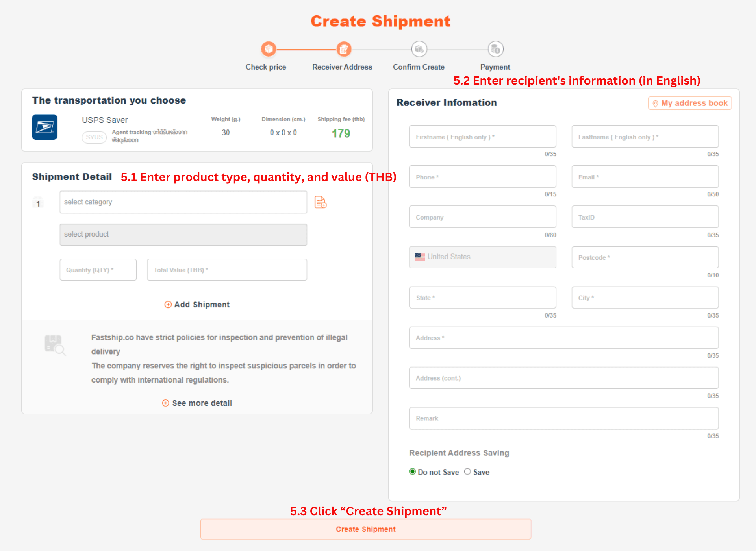Viewport: 756px width, 551px height.
Task: Focus the Total Value (THB) field
Action: [227, 270]
